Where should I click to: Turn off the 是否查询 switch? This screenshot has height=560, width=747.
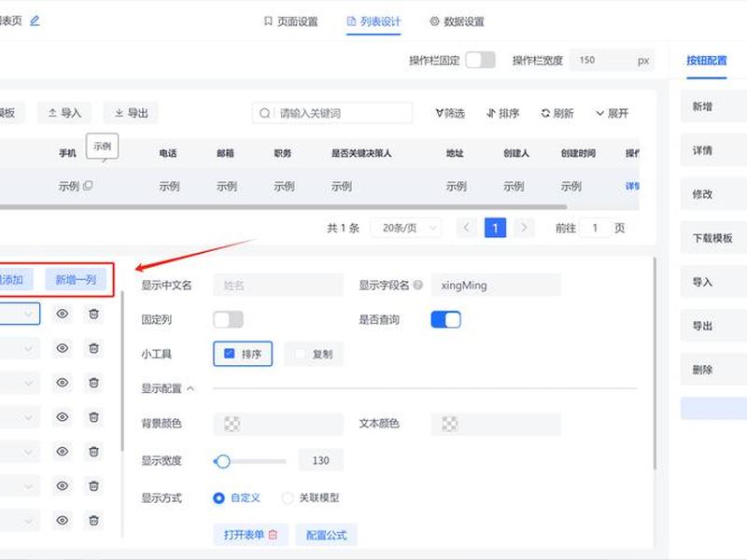click(446, 319)
